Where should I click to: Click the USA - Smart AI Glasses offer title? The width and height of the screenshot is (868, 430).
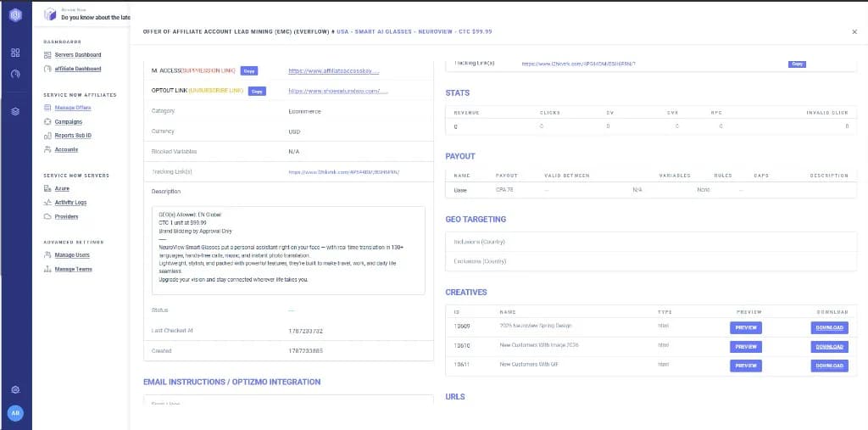pyautogui.click(x=414, y=31)
